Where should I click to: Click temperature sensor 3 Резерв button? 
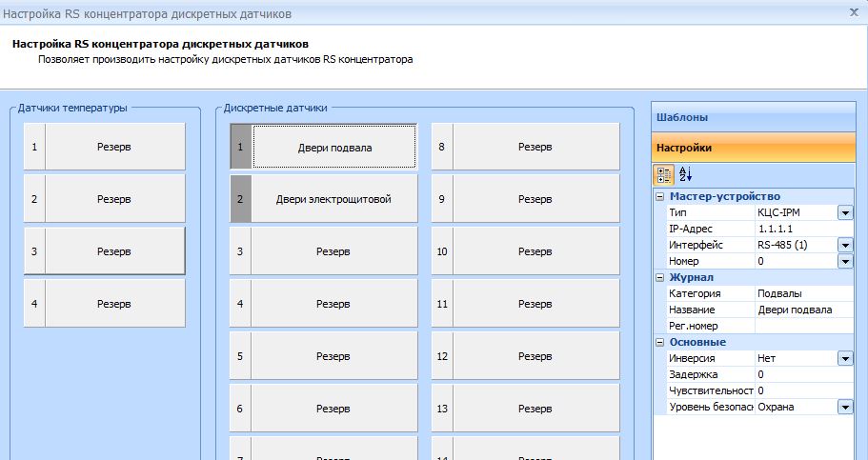pyautogui.click(x=114, y=251)
